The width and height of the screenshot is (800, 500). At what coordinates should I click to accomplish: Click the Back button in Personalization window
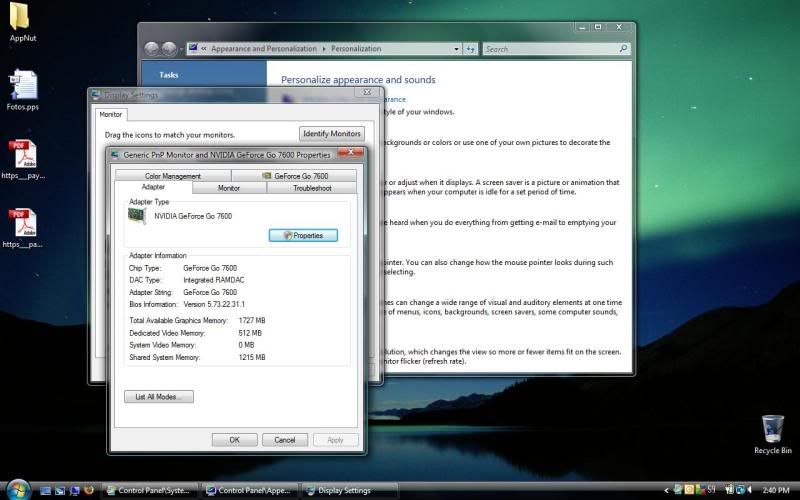coord(152,49)
